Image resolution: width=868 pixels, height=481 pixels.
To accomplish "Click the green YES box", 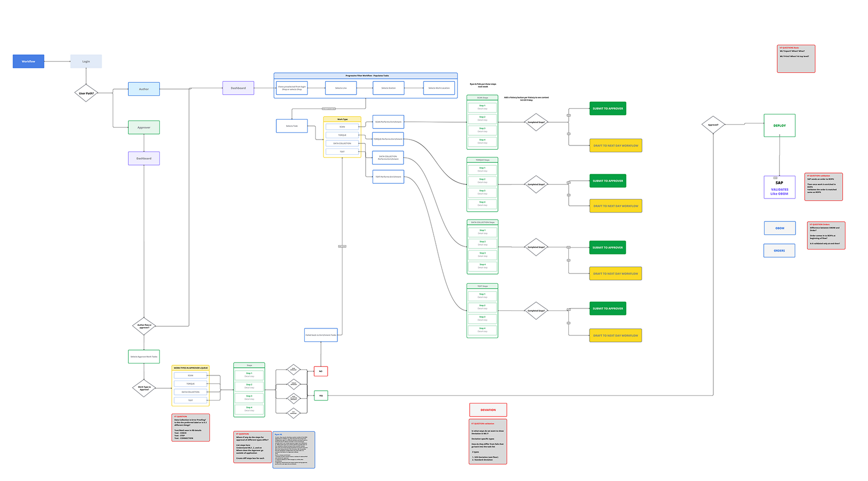I will click(x=321, y=395).
